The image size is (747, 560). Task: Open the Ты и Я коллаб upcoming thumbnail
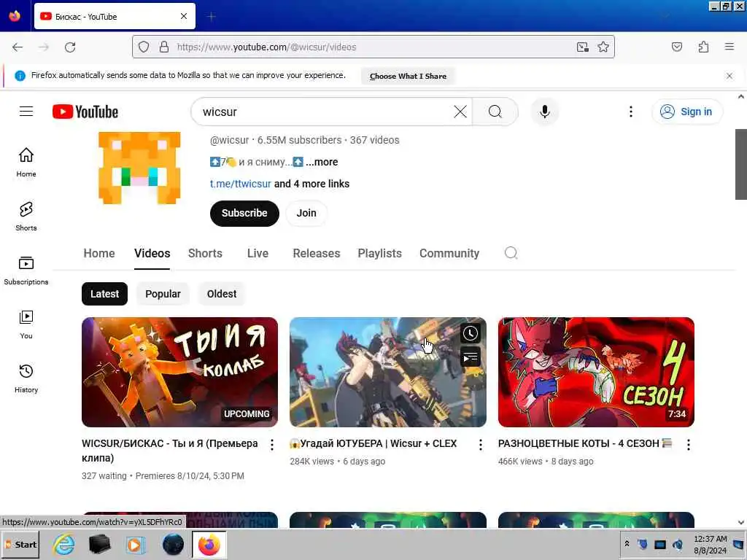[179, 372]
